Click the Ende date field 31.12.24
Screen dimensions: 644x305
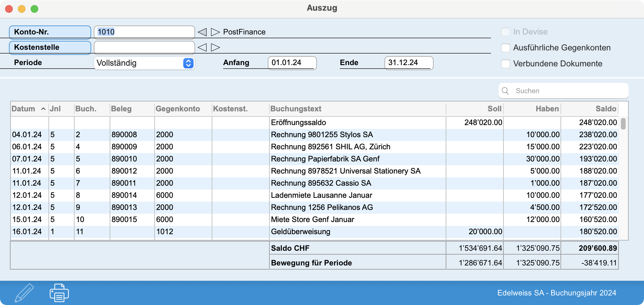[409, 63]
